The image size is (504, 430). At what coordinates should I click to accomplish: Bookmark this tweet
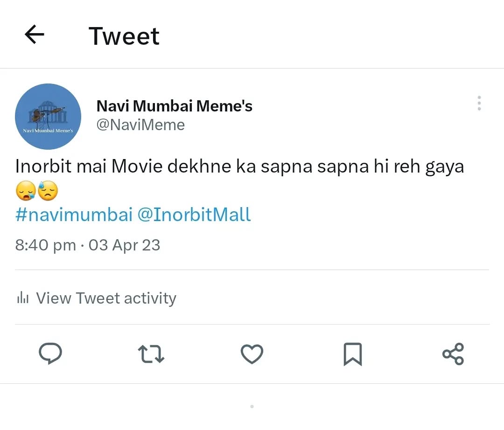tap(352, 354)
